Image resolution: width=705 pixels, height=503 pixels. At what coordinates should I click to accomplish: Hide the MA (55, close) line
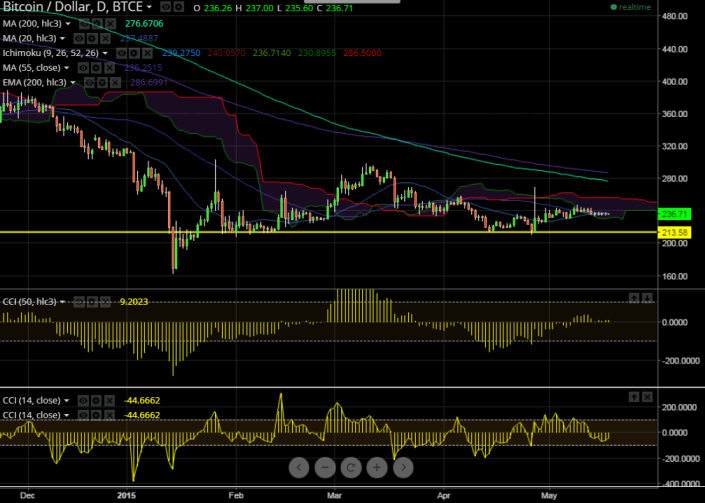83,68
